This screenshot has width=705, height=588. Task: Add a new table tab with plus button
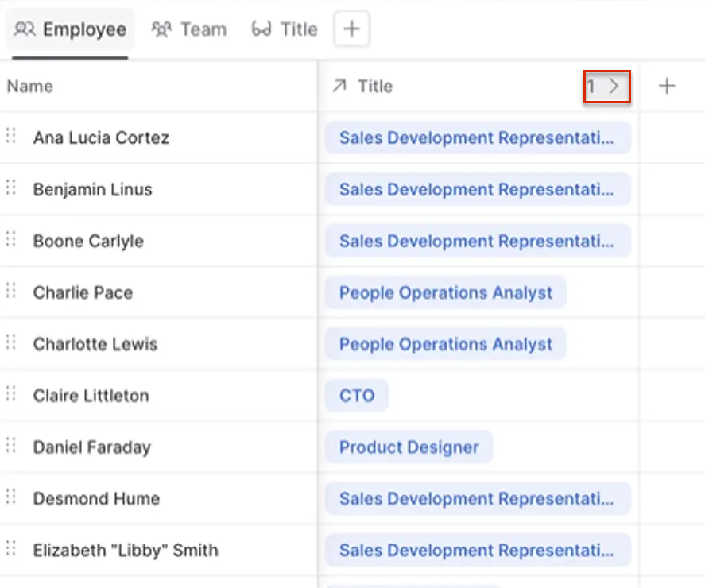351,29
